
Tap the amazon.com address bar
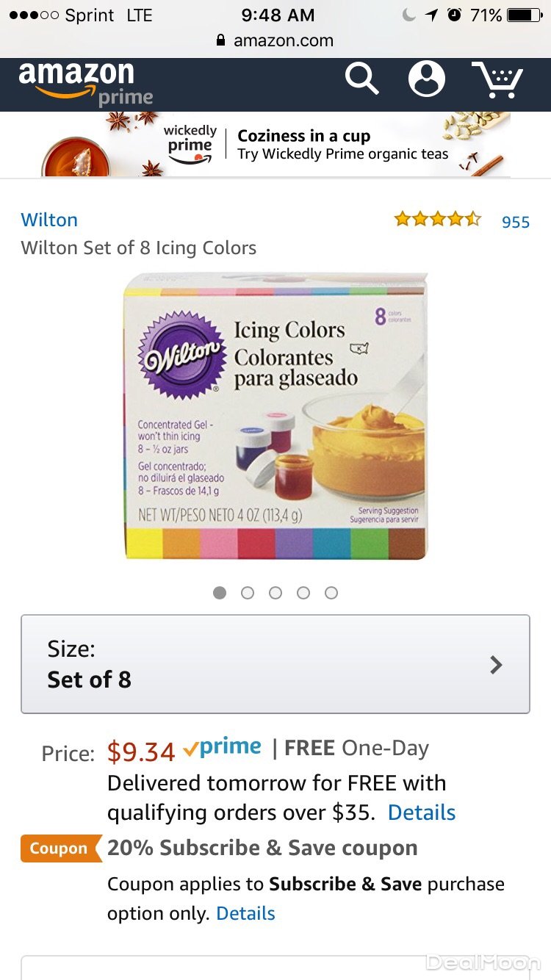click(283, 40)
